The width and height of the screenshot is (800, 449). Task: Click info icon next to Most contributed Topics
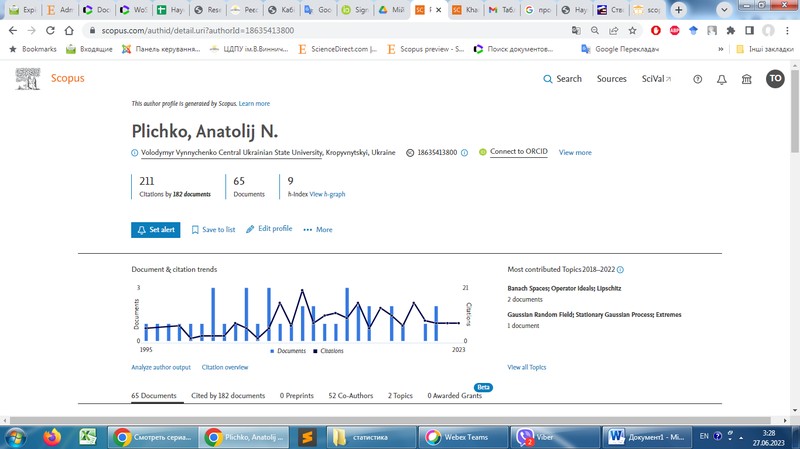point(620,270)
